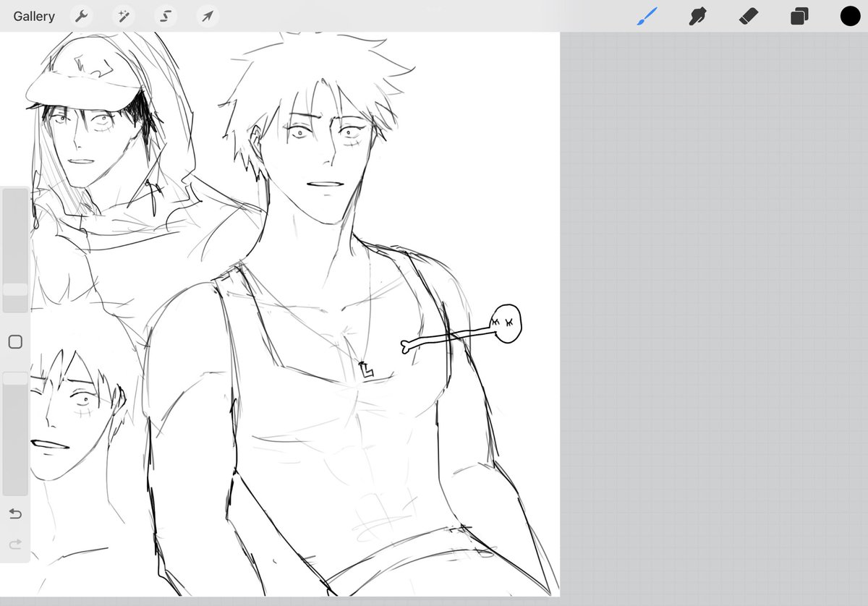Open the Adjustments magic wand menu
868x606 pixels.
tap(124, 16)
